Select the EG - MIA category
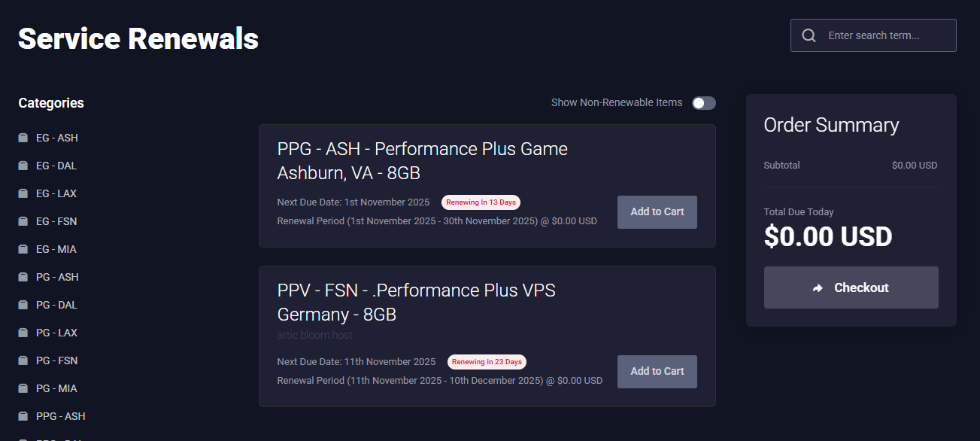The width and height of the screenshot is (980, 441). click(56, 249)
